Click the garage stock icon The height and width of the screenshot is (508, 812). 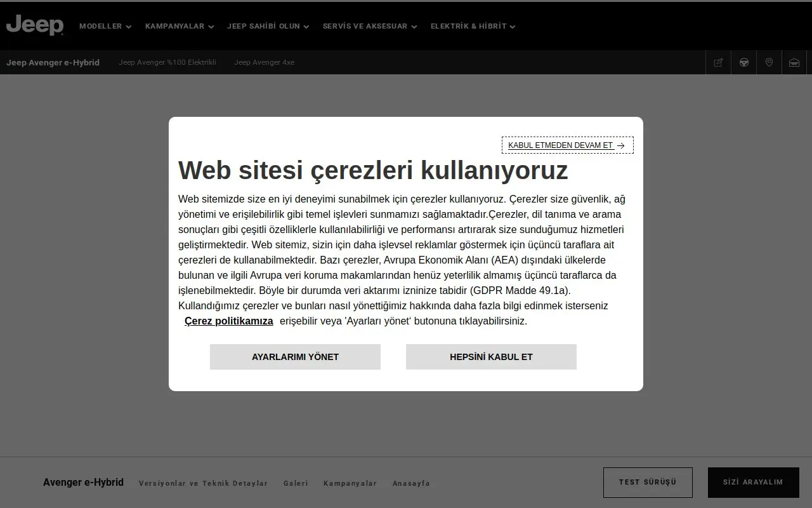[x=794, y=62]
